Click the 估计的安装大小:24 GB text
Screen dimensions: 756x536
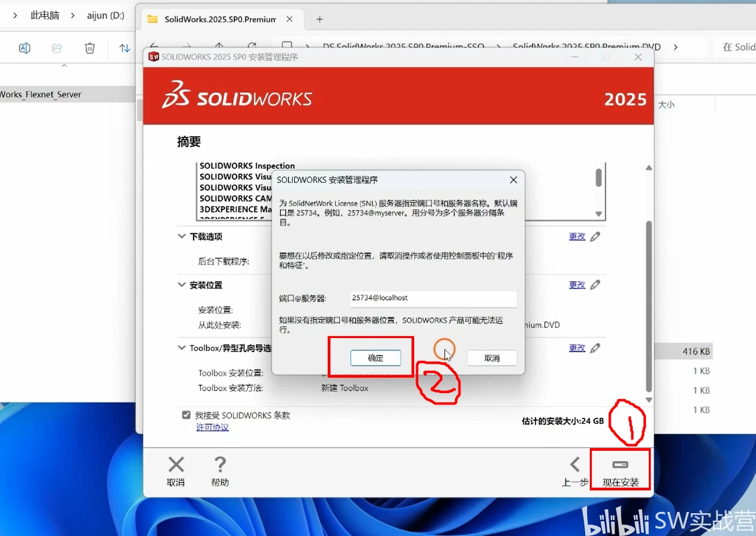tap(563, 421)
